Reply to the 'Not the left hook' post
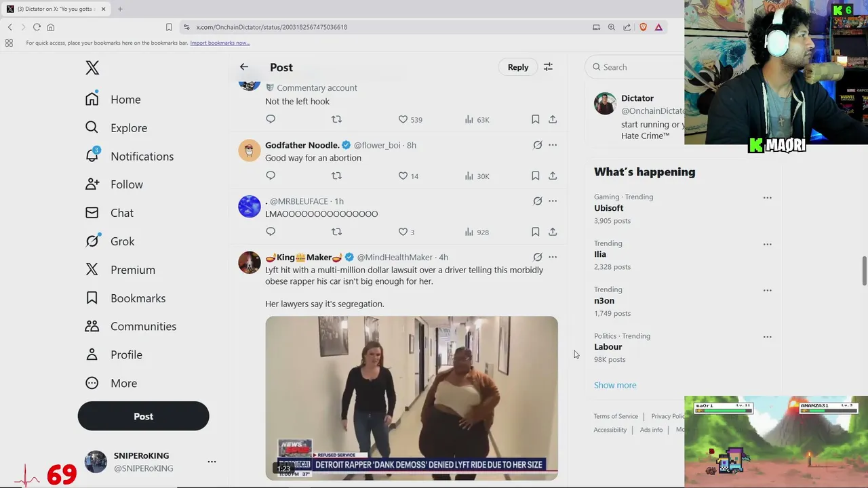 point(271,119)
